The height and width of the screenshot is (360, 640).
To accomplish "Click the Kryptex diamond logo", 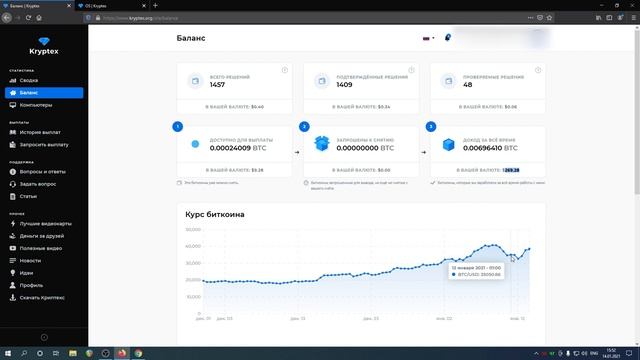I will tap(44, 41).
